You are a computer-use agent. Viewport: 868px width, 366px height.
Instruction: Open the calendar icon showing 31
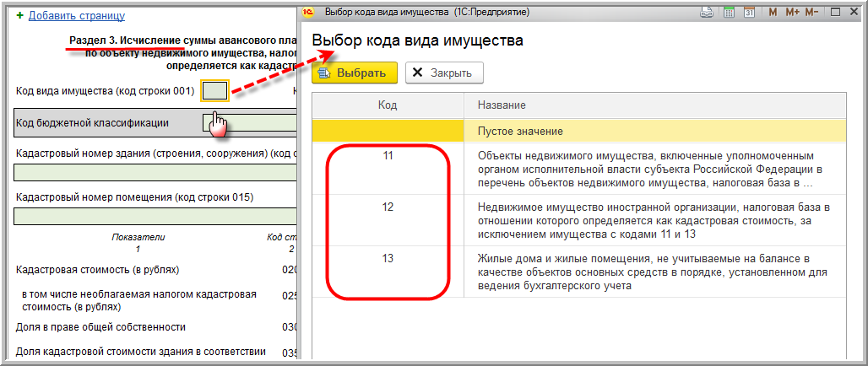[x=748, y=13]
